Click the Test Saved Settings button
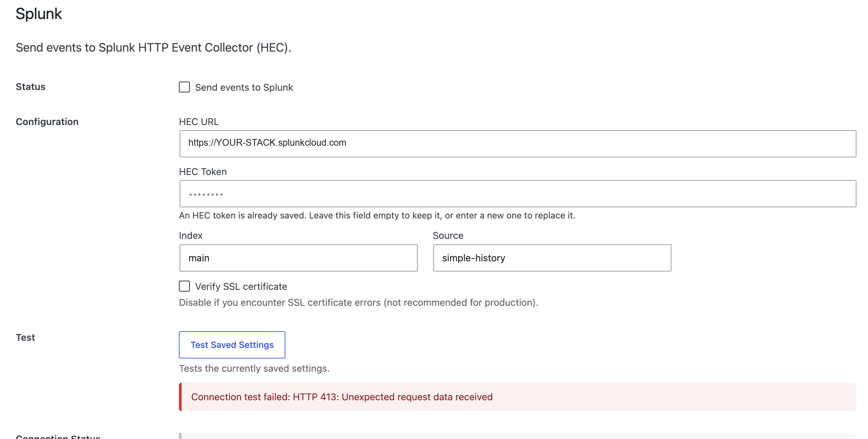Screen dimensions: 868x439 [232, 345]
